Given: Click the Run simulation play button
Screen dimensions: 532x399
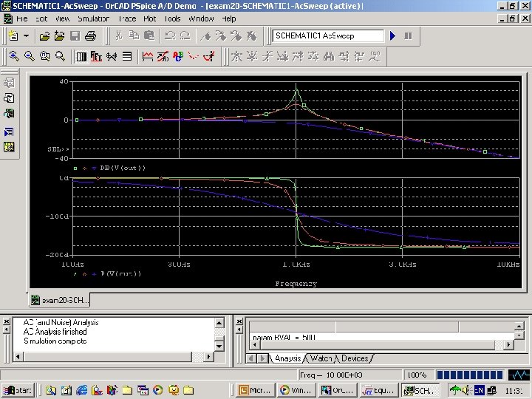Looking at the screenshot, I should (x=393, y=35).
